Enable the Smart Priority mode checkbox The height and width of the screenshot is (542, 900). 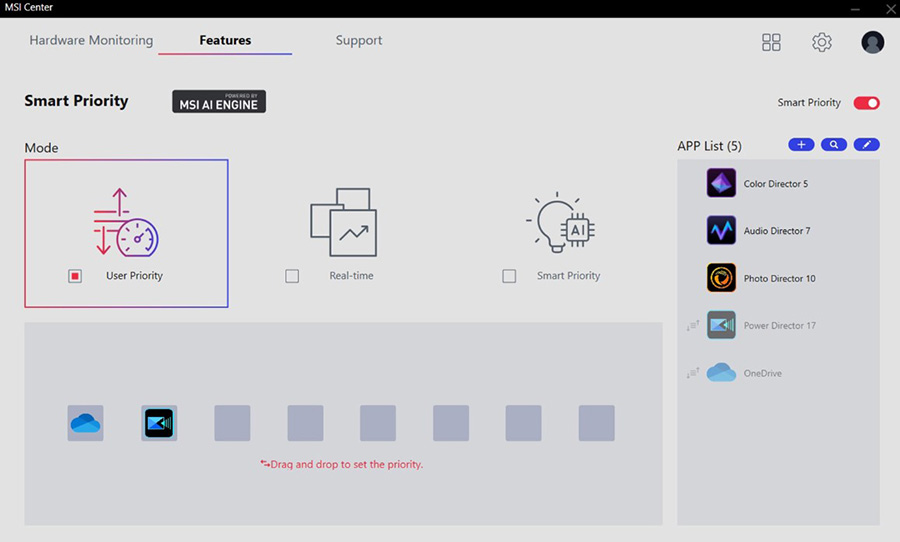[x=509, y=276]
